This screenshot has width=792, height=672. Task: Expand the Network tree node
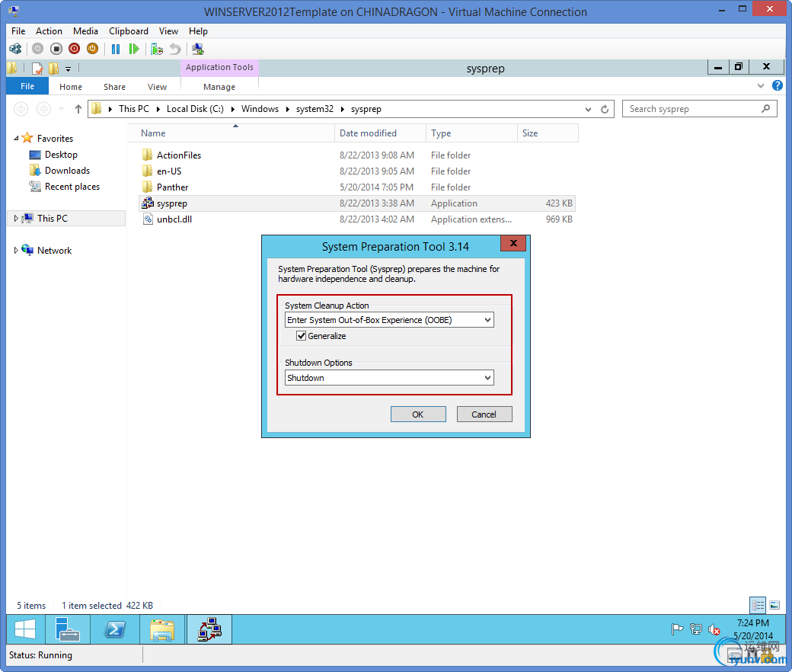[16, 250]
